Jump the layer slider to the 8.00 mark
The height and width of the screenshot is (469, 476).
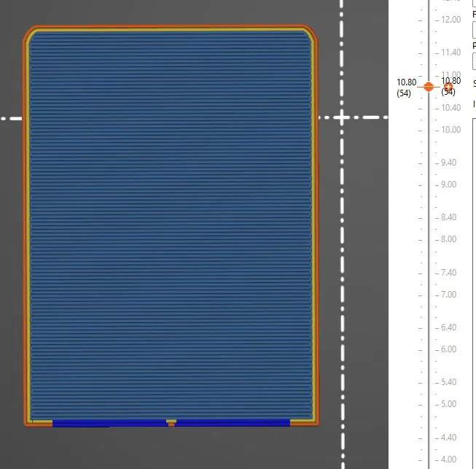click(449, 239)
